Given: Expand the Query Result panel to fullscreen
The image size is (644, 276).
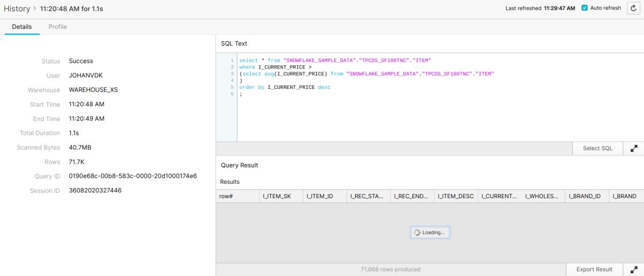Looking at the screenshot, I should click(634, 270).
